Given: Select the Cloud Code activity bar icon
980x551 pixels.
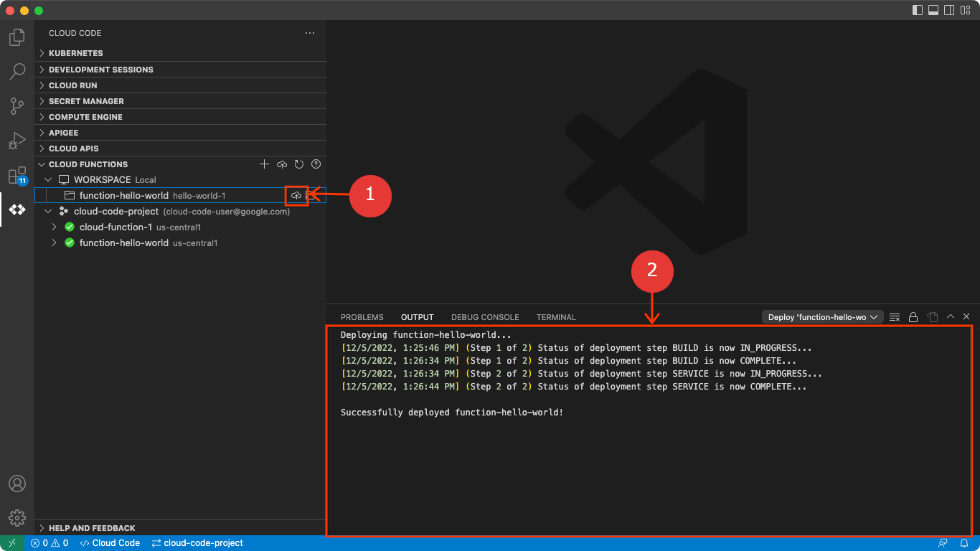Looking at the screenshot, I should pos(17,209).
